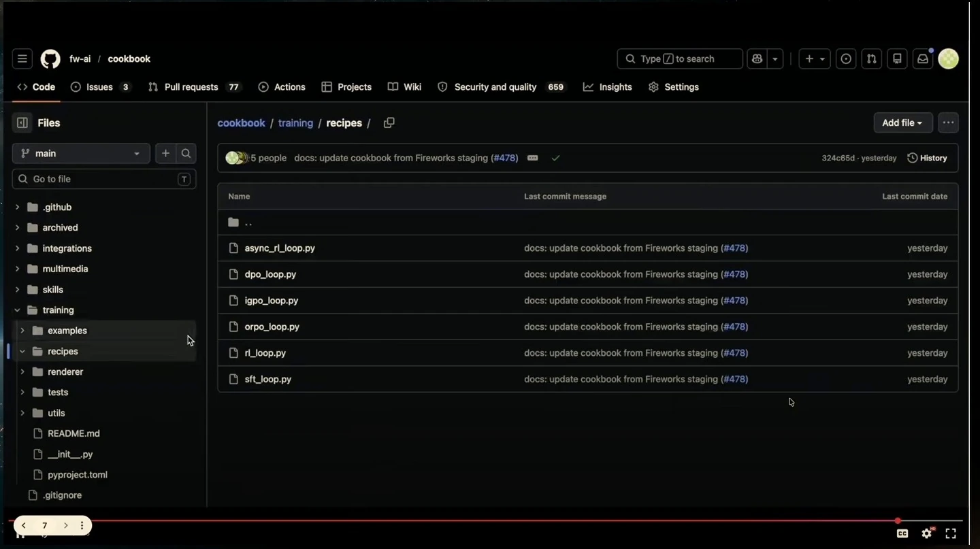This screenshot has height=549, width=980.
Task: Open the create new plus dropdown
Action: 815,59
